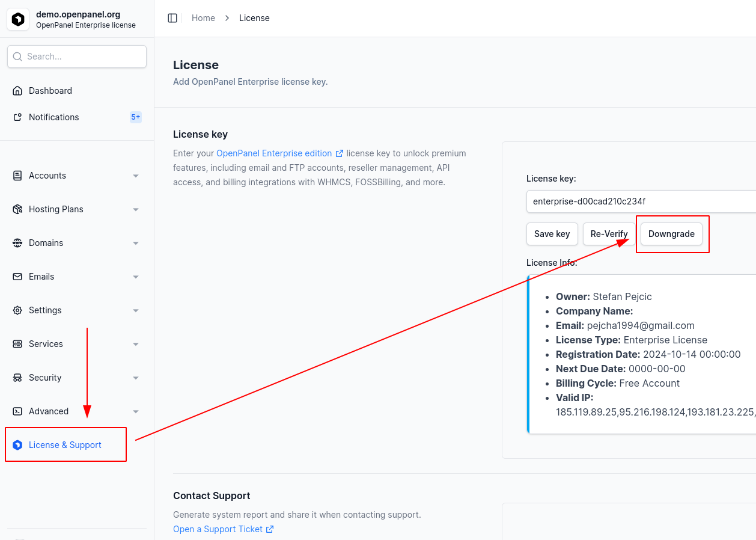
Task: Click the License & Support hexagon icon
Action: tap(17, 445)
